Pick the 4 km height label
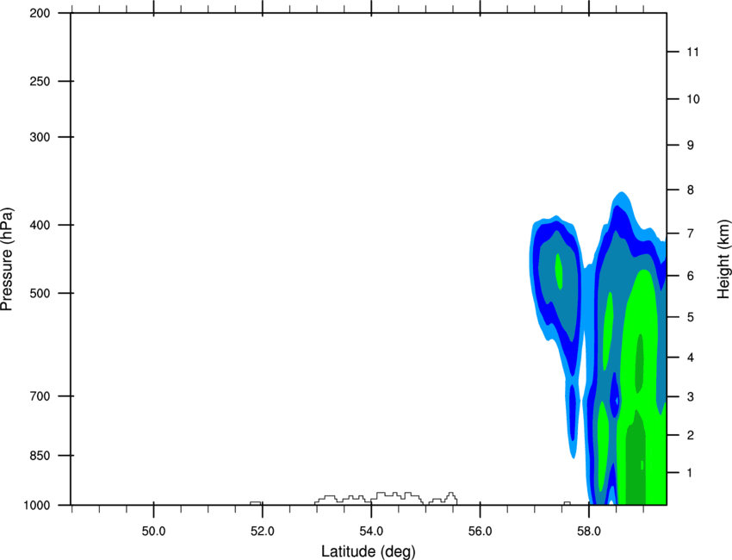This screenshot has height=560, width=732. coord(691,358)
